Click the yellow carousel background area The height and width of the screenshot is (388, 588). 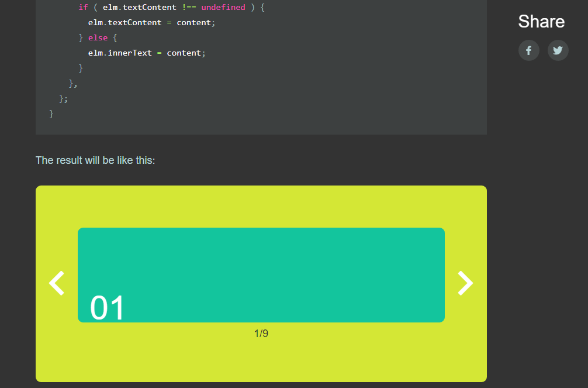point(261,363)
